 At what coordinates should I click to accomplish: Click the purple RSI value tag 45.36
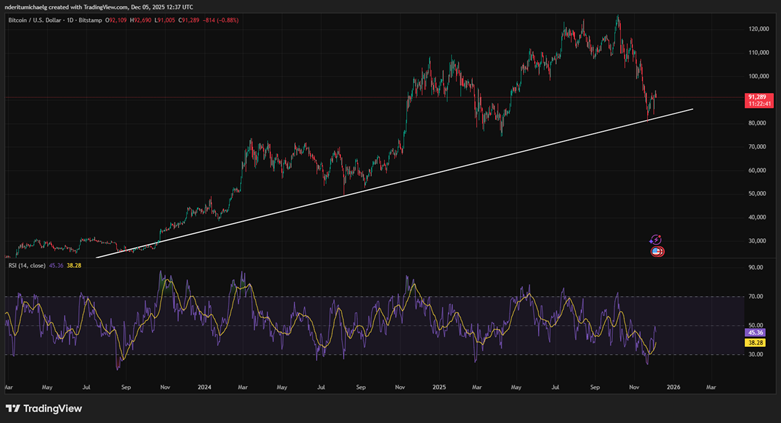(756, 334)
